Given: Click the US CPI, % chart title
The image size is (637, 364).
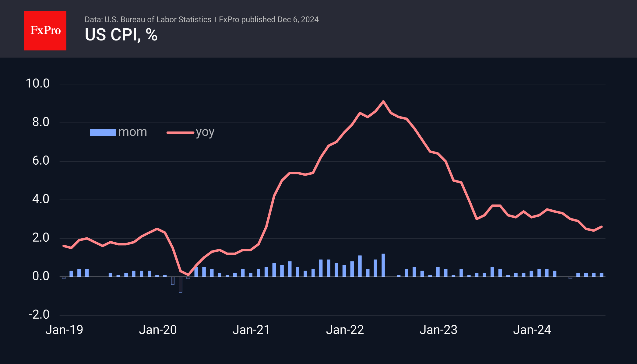Looking at the screenshot, I should point(121,35).
